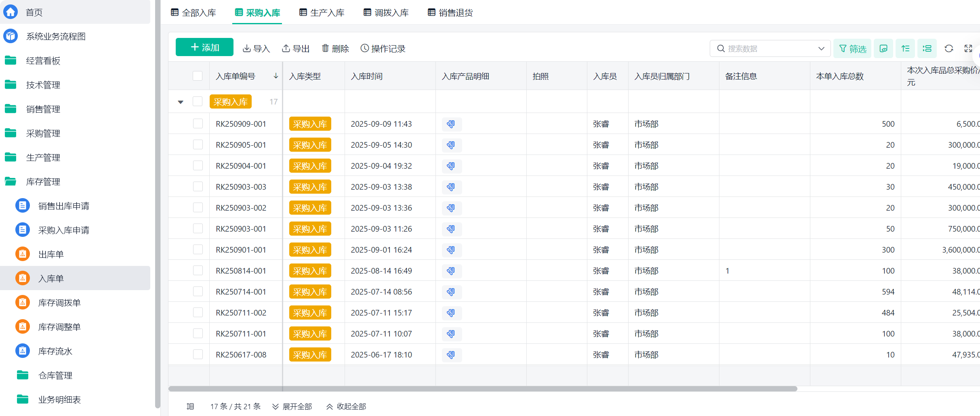
Task: Switch to the 生产入库 tab
Action: coord(322,13)
